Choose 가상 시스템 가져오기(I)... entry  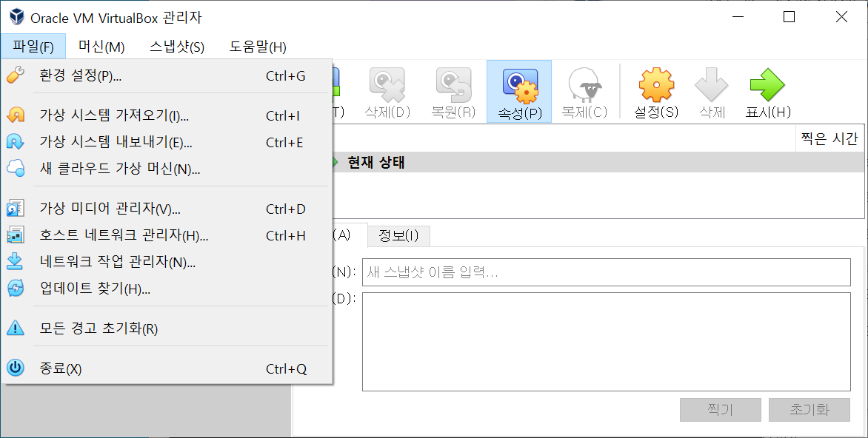click(167, 115)
